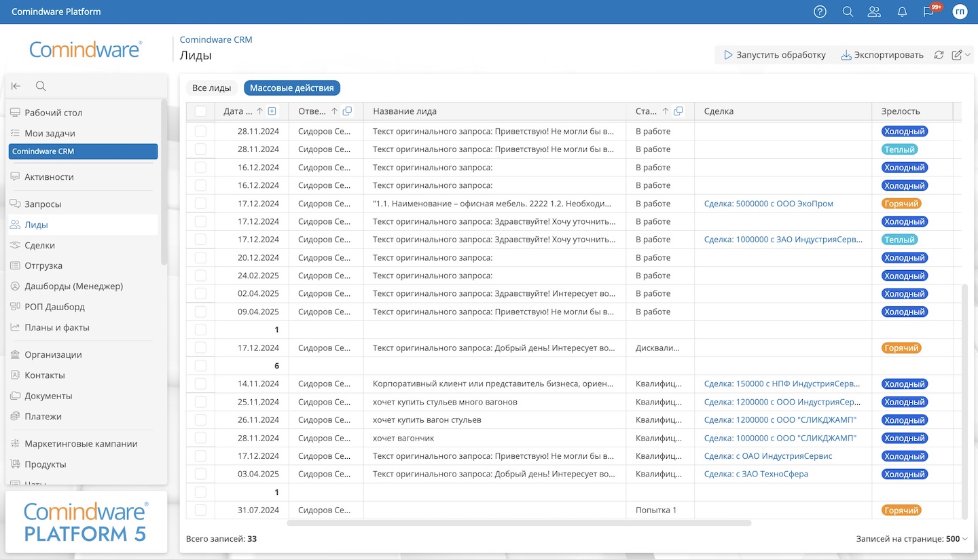This screenshot has width=978, height=560.
Task: Select Массовые действия tab
Action: [292, 88]
